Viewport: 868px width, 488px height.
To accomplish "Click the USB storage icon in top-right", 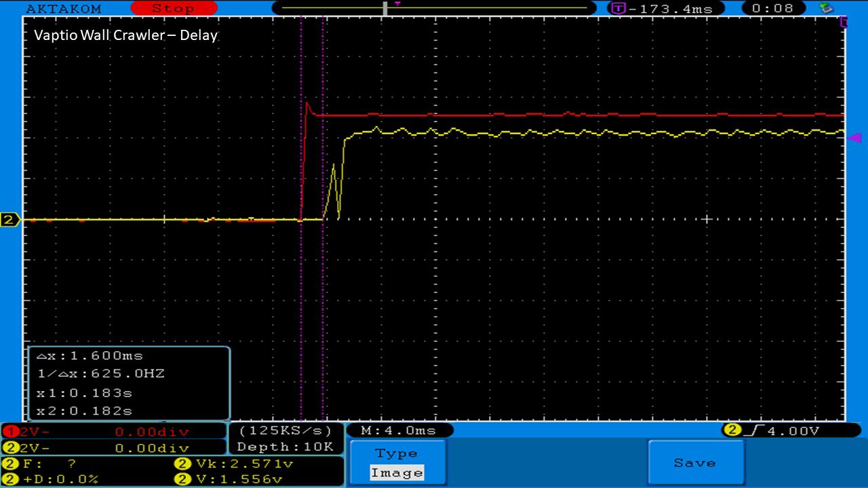I will (826, 8).
